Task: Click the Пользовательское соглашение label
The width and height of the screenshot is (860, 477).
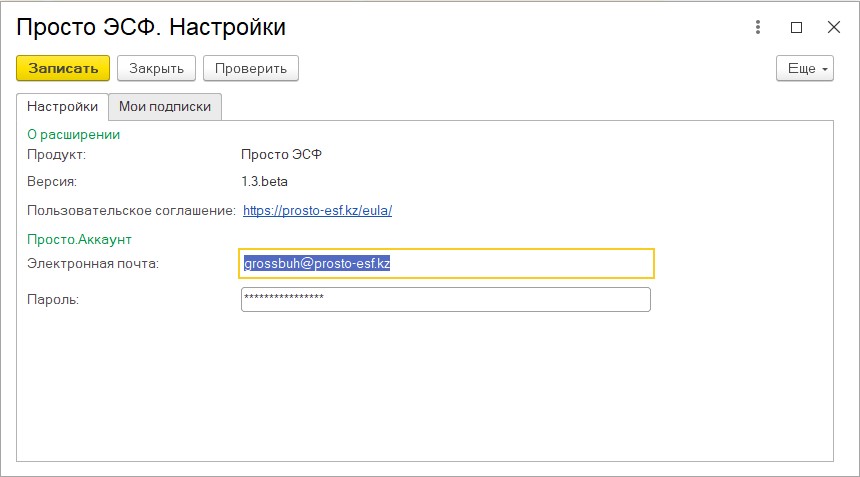Action: (x=132, y=211)
